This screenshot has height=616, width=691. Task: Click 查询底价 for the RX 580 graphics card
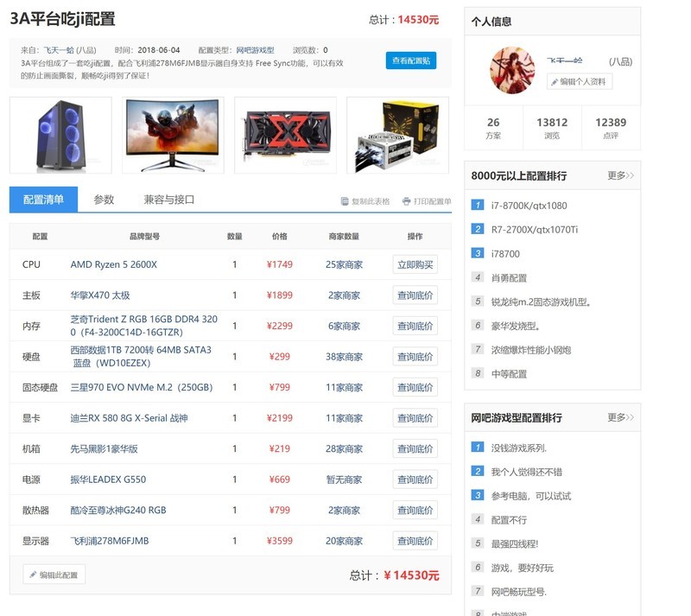(415, 418)
